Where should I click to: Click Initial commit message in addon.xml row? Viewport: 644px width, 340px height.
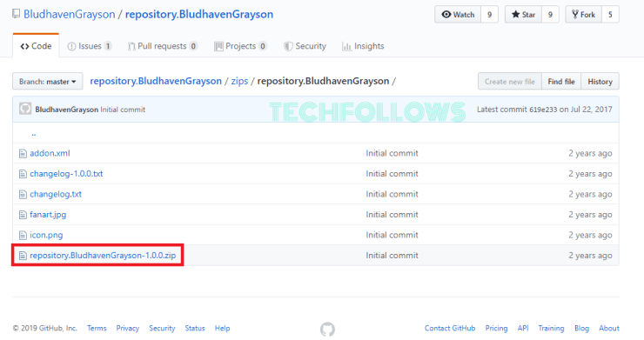click(392, 153)
